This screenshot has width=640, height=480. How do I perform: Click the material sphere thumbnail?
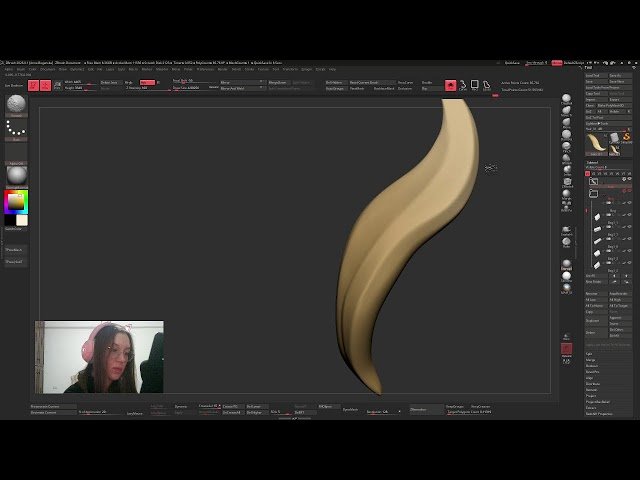coord(17,174)
